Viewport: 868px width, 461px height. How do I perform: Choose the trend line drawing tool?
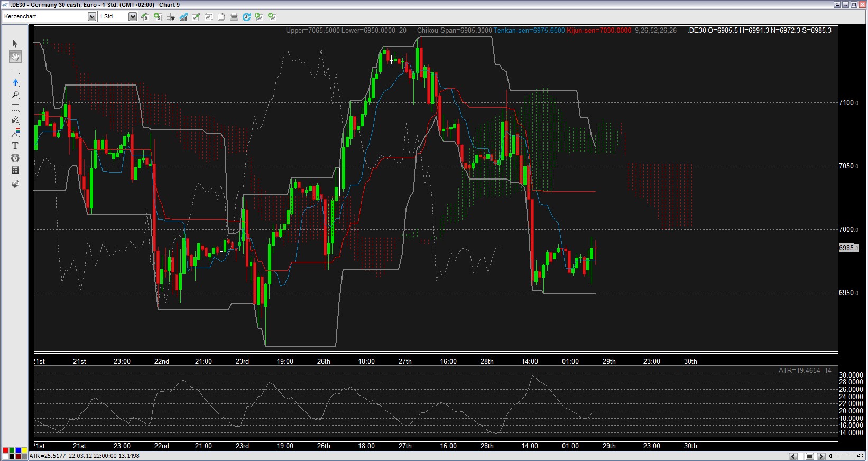(15, 70)
